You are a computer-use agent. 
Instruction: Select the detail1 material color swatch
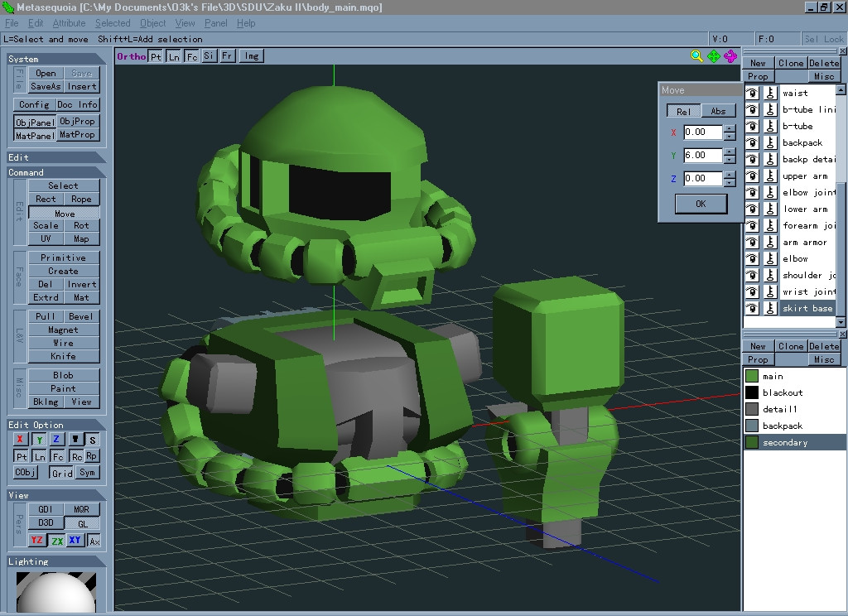click(x=752, y=409)
